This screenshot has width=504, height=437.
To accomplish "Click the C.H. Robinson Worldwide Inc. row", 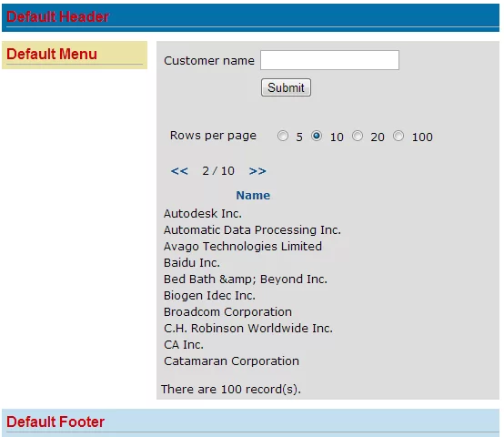I will coord(248,329).
